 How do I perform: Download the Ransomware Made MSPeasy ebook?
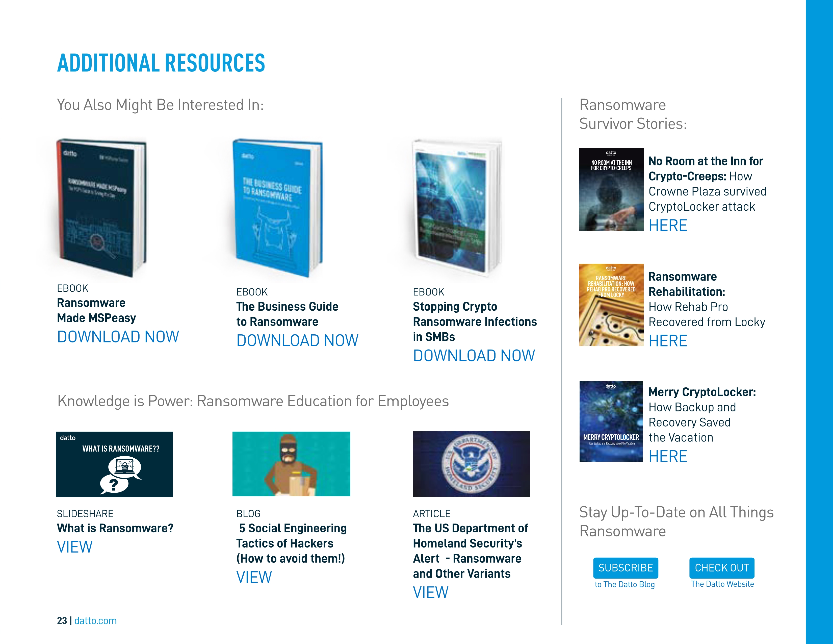click(118, 337)
